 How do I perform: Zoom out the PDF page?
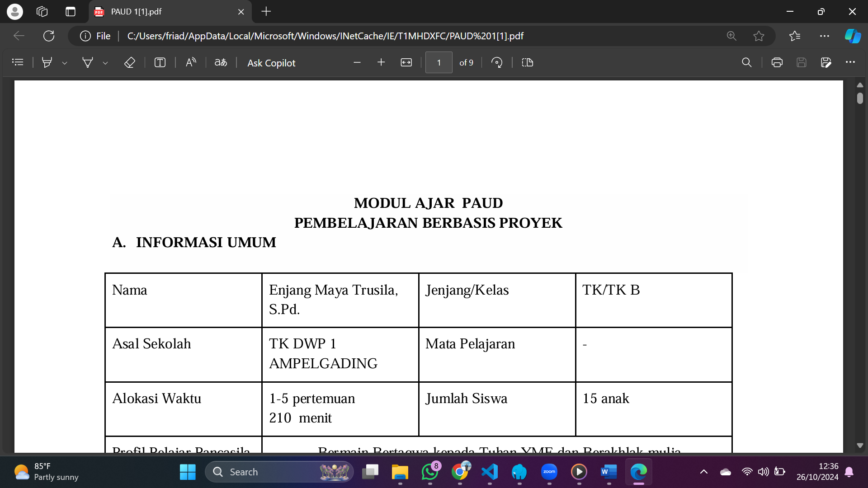(357, 62)
